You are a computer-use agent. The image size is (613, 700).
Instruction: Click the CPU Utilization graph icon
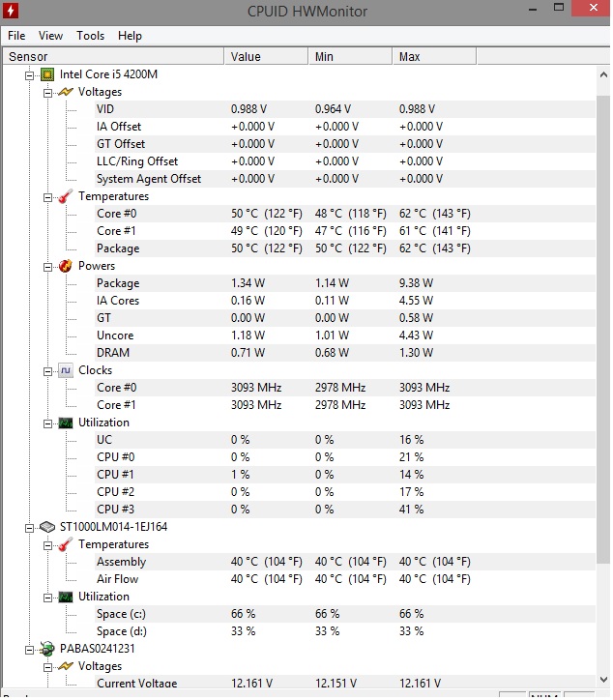click(65, 423)
